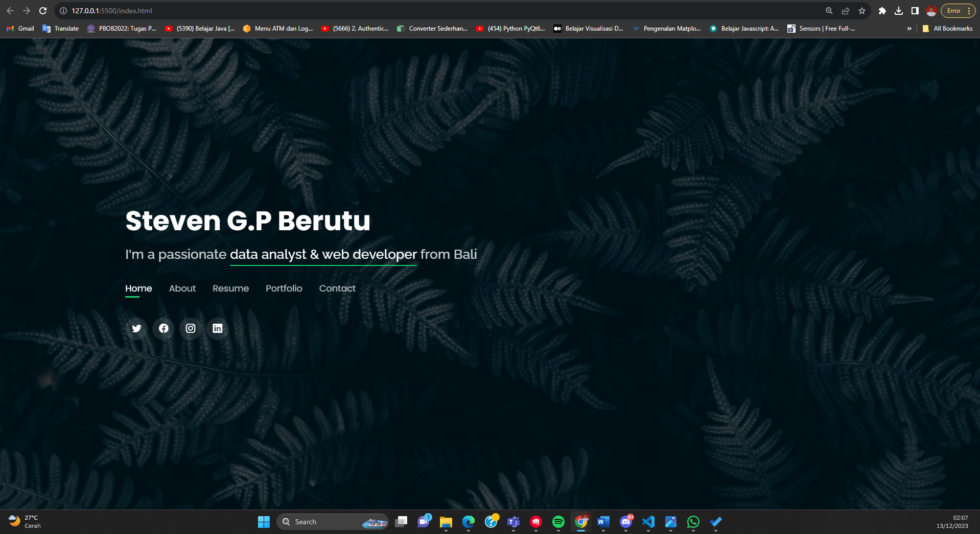This screenshot has width=980, height=534.
Task: Open the Instagram social icon
Action: pyautogui.click(x=190, y=328)
